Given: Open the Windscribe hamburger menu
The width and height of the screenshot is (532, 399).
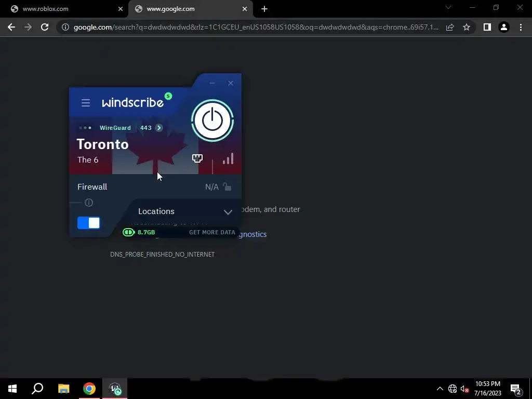Looking at the screenshot, I should (86, 103).
